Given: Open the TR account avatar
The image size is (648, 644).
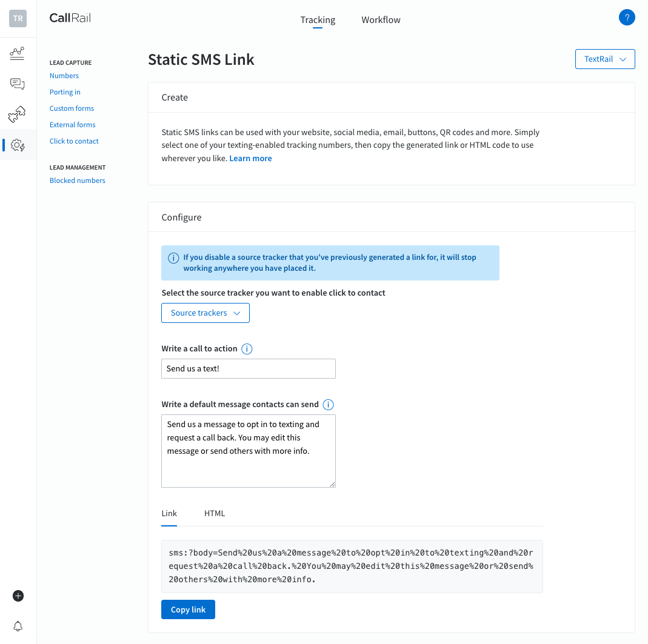Looking at the screenshot, I should coord(18,19).
